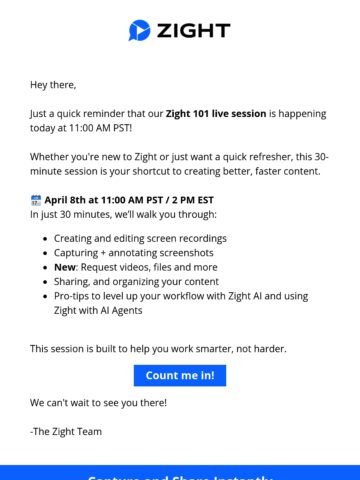Click the bold New label in the list
Viewport: 360px width, 480px height.
[x=65, y=267]
